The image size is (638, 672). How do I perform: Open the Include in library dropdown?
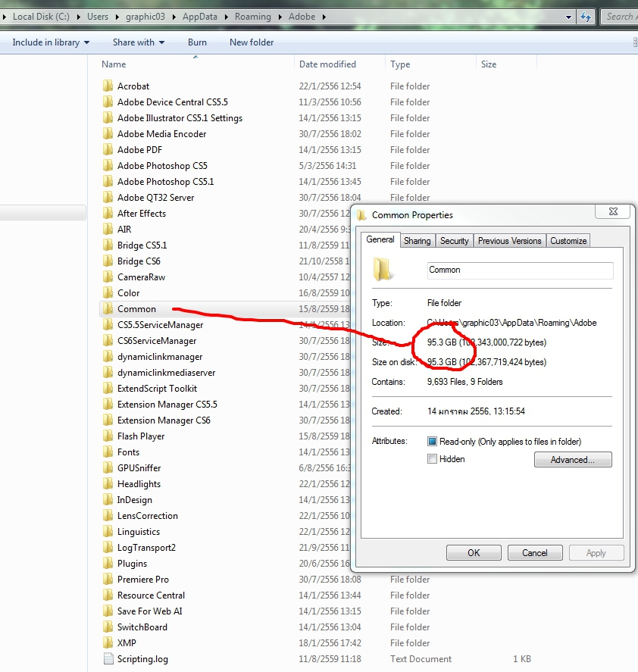(51, 42)
